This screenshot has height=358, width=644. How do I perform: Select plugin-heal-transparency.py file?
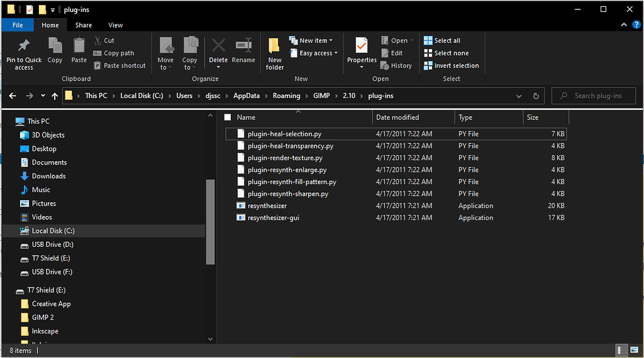396,146
